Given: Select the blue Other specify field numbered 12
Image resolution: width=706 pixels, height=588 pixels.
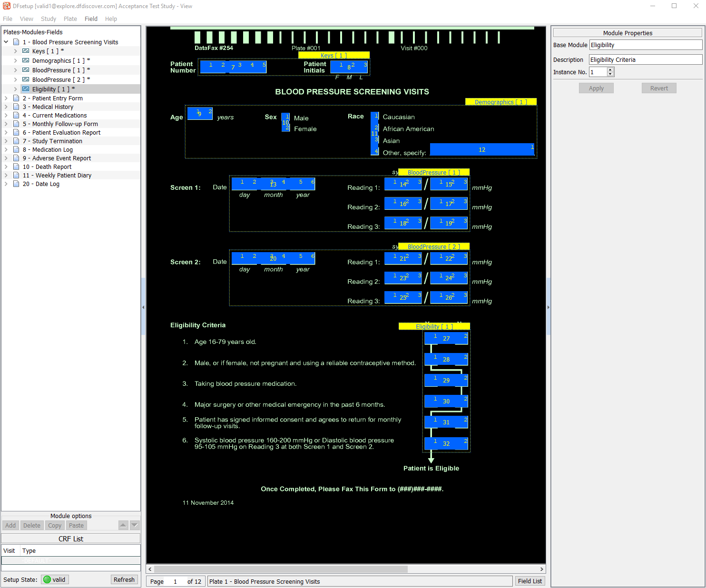Looking at the screenshot, I should pos(481,150).
